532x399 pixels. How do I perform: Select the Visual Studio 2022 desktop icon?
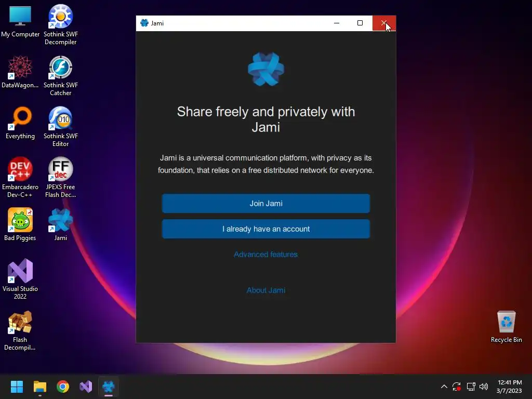click(20, 279)
